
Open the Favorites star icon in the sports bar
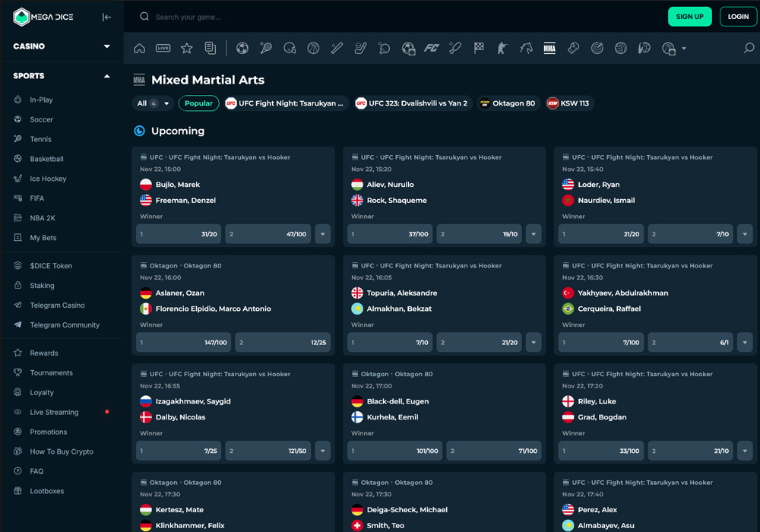pos(187,48)
